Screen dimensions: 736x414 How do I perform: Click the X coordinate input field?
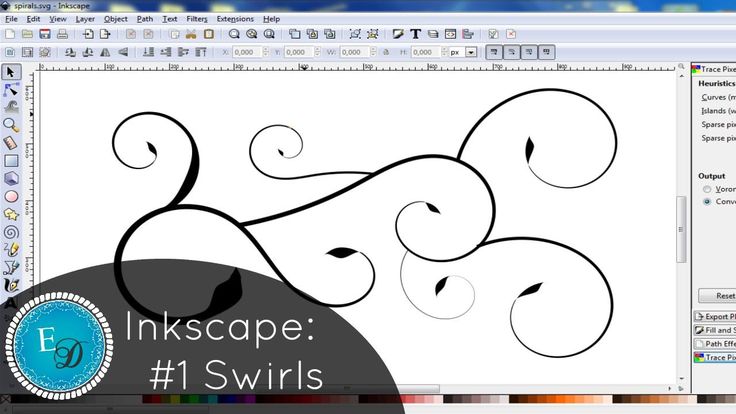[x=247, y=52]
